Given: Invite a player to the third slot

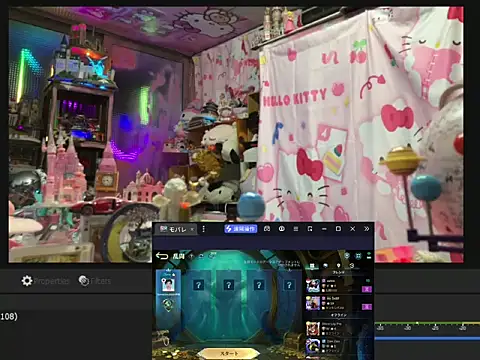Looking at the screenshot, I should 228,285.
